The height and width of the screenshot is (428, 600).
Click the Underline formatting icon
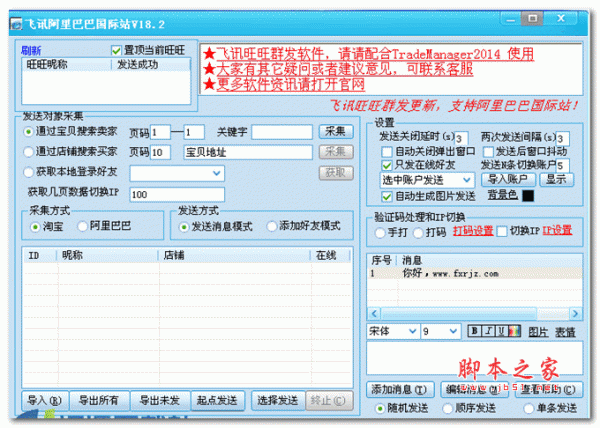pos(501,331)
